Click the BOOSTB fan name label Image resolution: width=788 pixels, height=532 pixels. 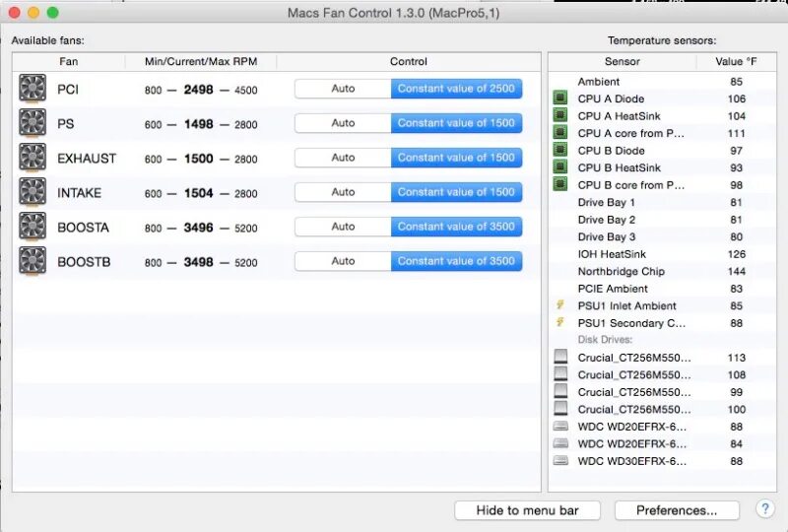click(x=84, y=262)
